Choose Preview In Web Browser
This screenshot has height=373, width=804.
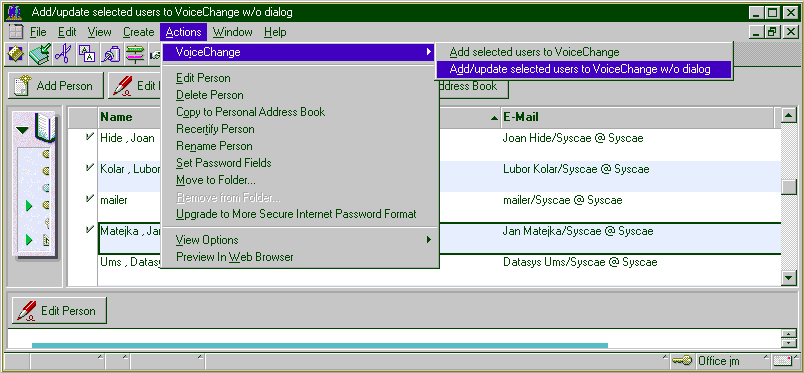234,257
